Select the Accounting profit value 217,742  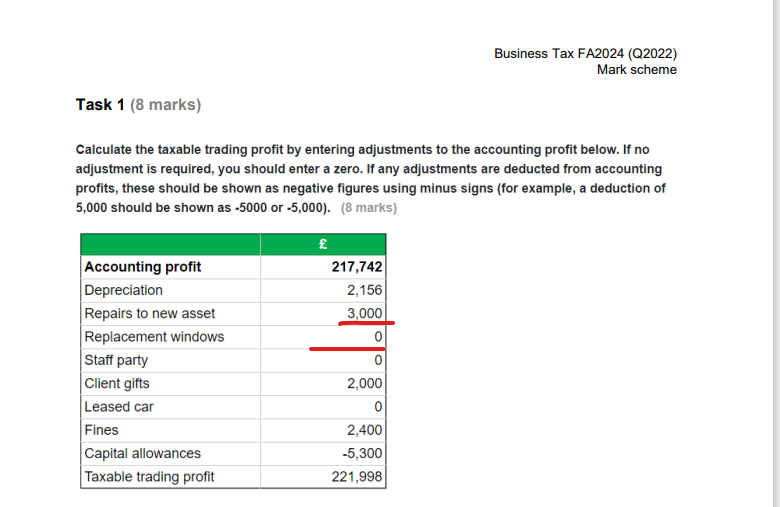click(357, 267)
